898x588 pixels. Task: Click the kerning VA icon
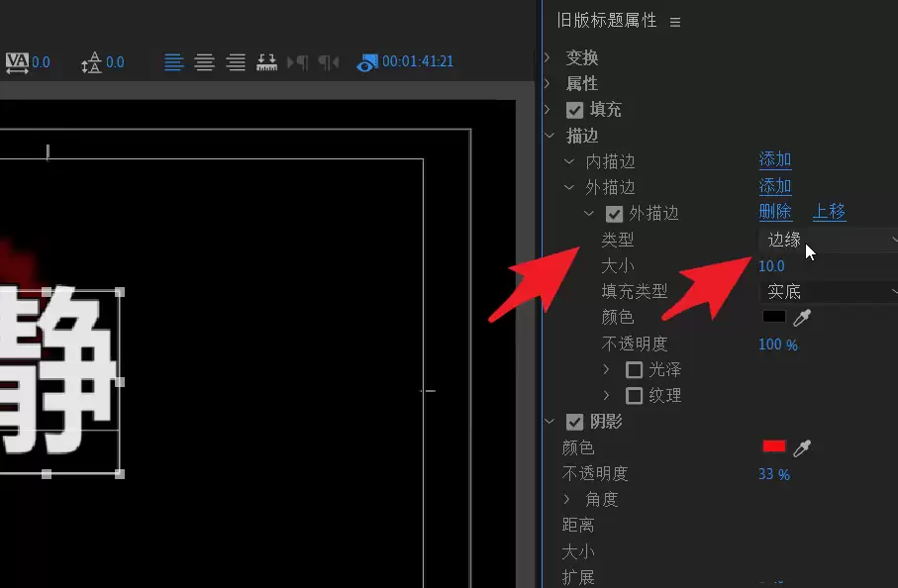tap(17, 62)
